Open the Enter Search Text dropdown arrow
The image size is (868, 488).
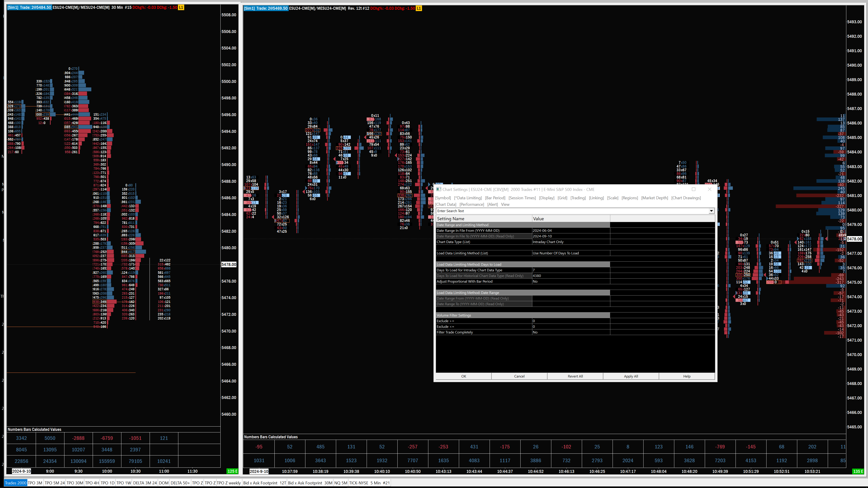tap(711, 211)
